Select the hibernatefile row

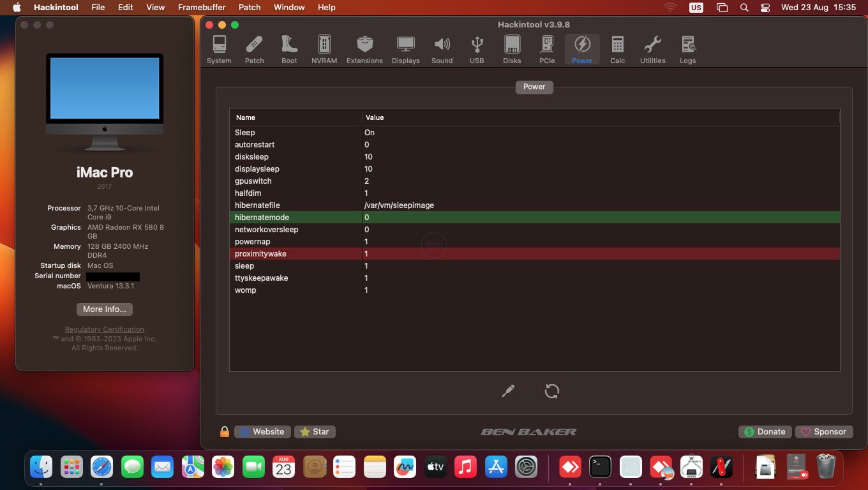535,205
